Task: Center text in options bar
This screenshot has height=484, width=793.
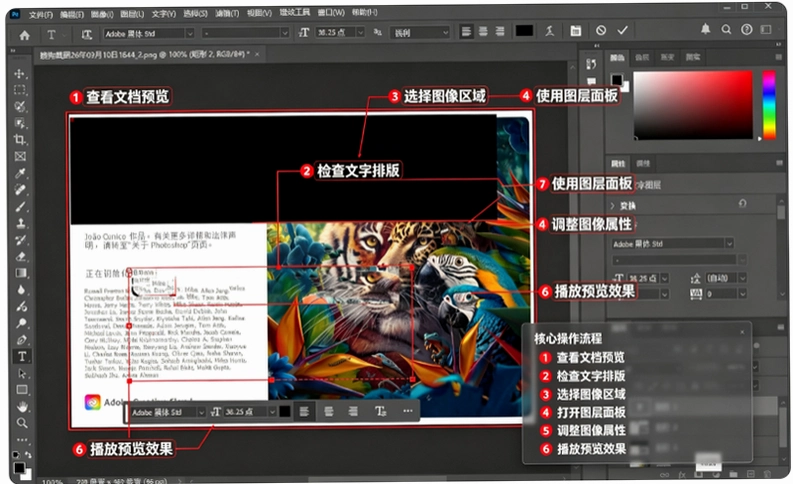Action: click(x=483, y=31)
